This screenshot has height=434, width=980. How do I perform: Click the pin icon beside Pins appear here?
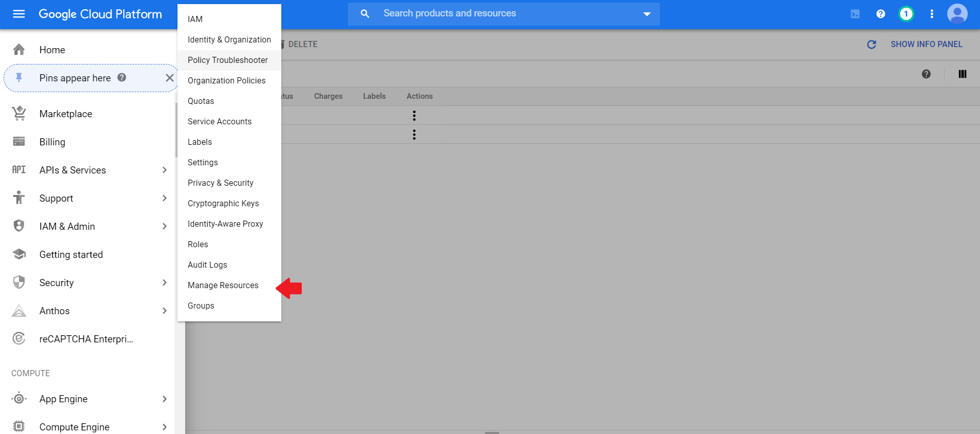click(x=19, y=77)
